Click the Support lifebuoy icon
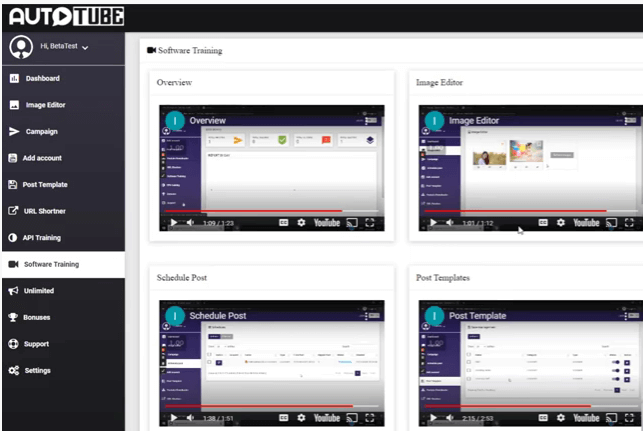Screen dimensions: 643x431 point(13,344)
